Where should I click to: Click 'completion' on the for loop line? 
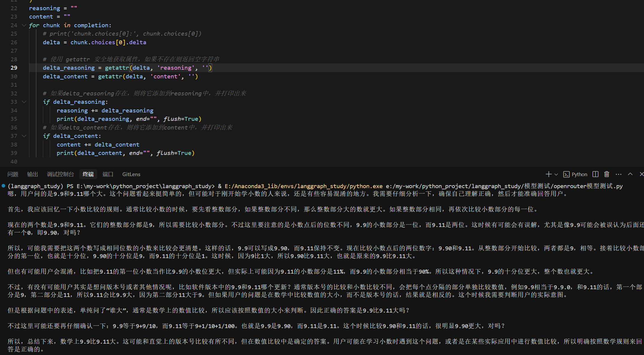coord(91,25)
